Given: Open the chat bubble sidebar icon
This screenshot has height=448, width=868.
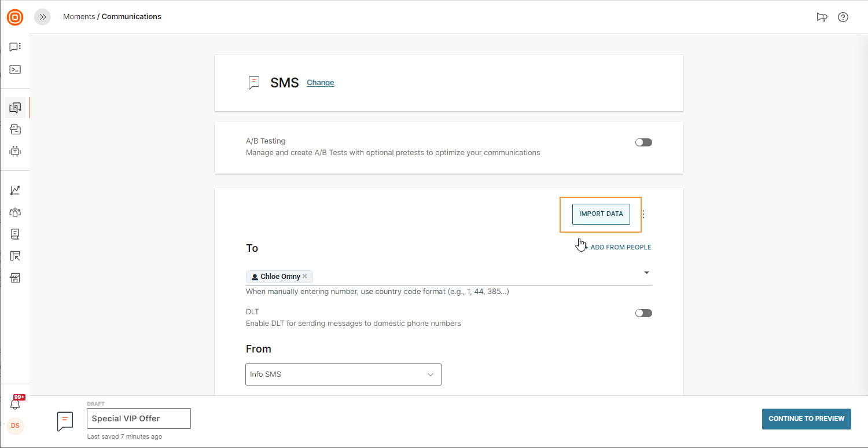Looking at the screenshot, I should (15, 47).
